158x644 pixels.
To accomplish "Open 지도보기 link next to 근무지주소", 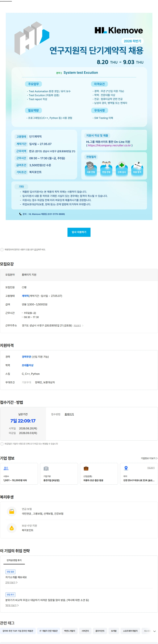I will [77, 325].
